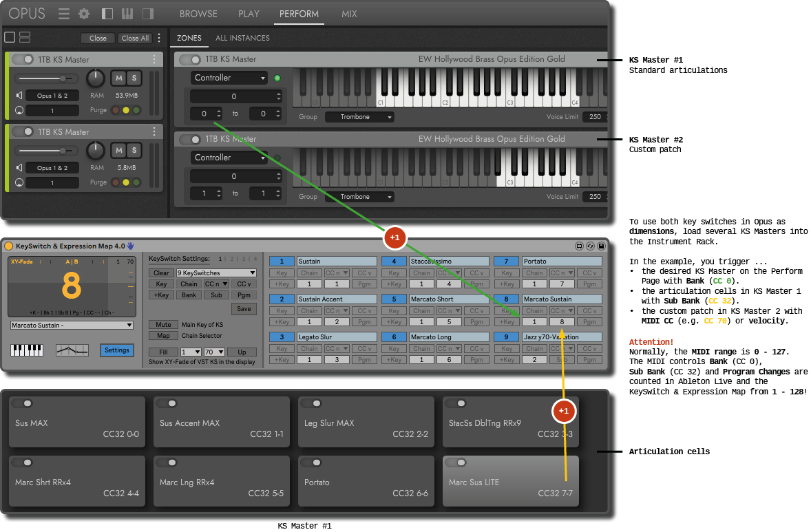Click second rack instrument MIDI channel icon
Viewport: 811px width, 532px height.
19,182
